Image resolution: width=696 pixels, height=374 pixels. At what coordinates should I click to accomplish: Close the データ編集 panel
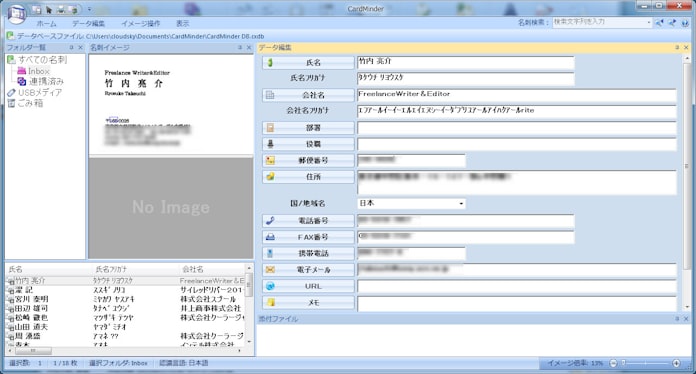pos(686,47)
